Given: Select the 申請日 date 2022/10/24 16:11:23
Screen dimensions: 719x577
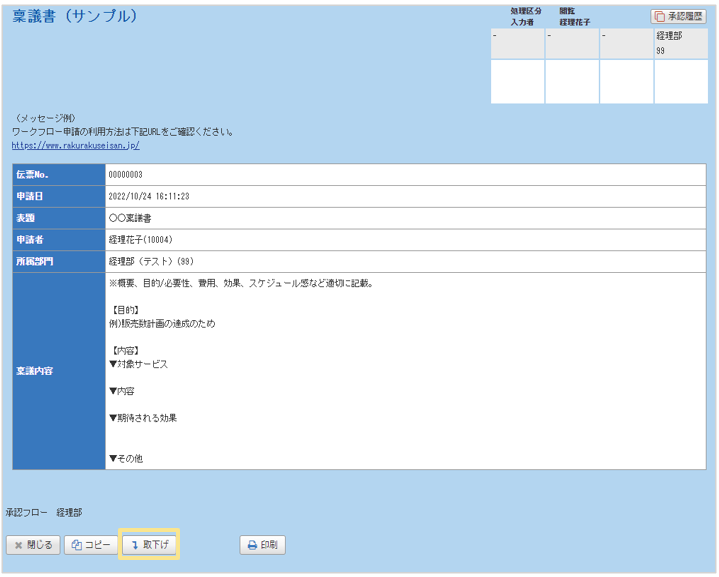Looking at the screenshot, I should tap(149, 196).
